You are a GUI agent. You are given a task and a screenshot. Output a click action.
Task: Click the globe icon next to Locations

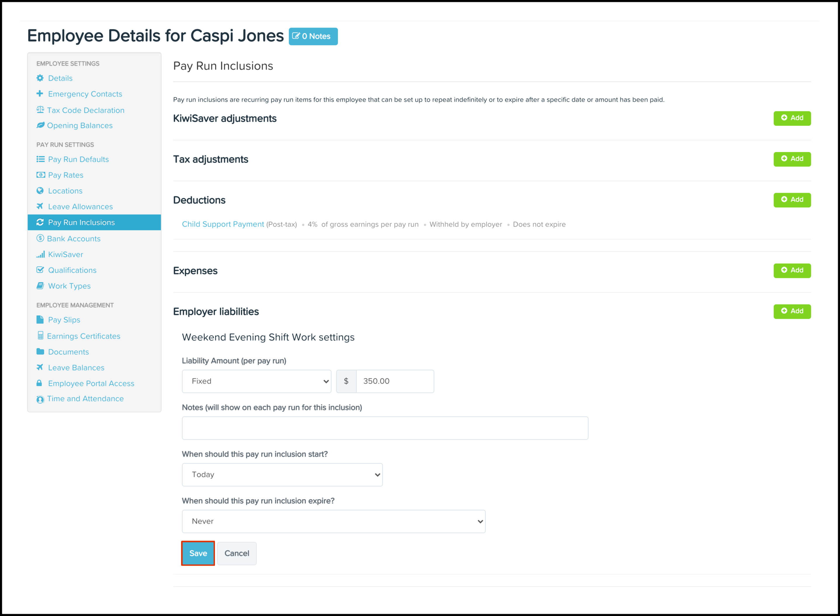pyautogui.click(x=40, y=191)
